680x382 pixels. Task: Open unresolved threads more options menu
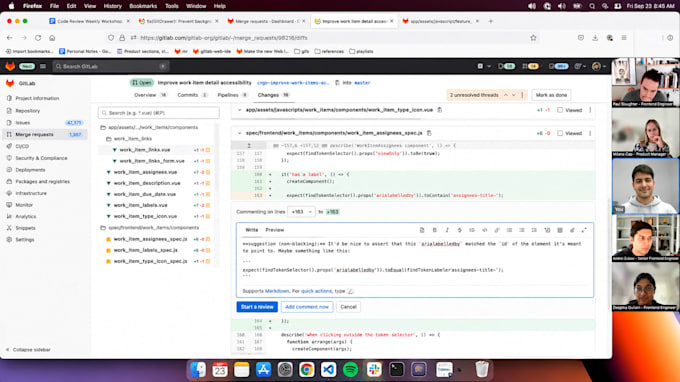click(522, 95)
